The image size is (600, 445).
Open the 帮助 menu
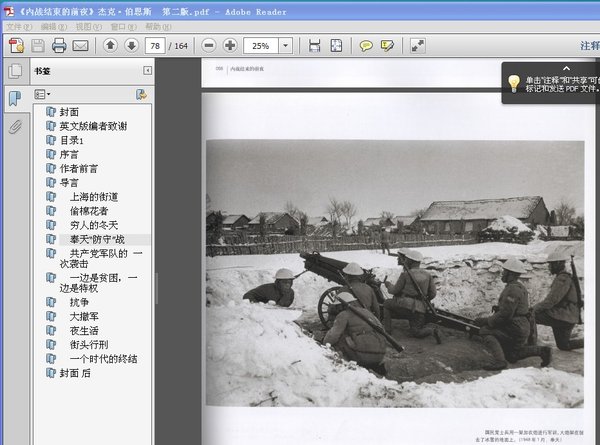click(158, 26)
